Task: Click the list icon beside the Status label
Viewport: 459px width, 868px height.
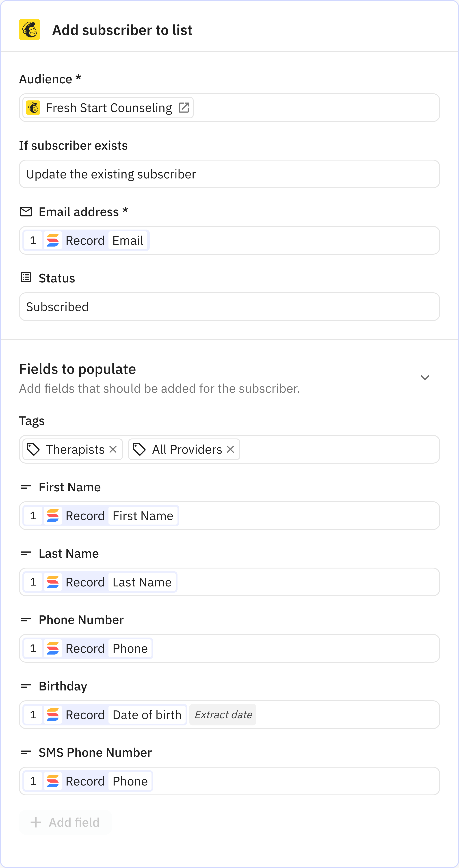Action: 26,278
